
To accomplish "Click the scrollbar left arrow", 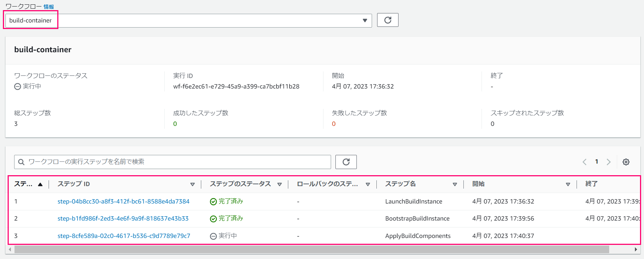I will click(10, 249).
